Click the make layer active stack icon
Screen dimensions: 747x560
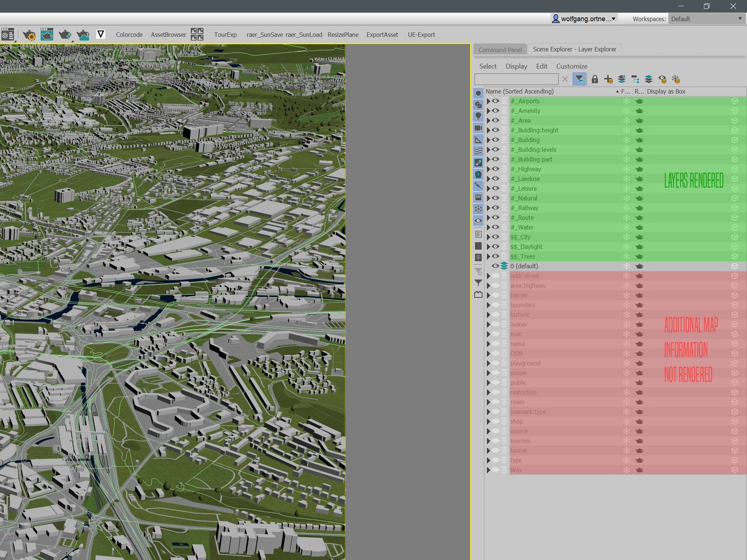pyautogui.click(x=648, y=79)
